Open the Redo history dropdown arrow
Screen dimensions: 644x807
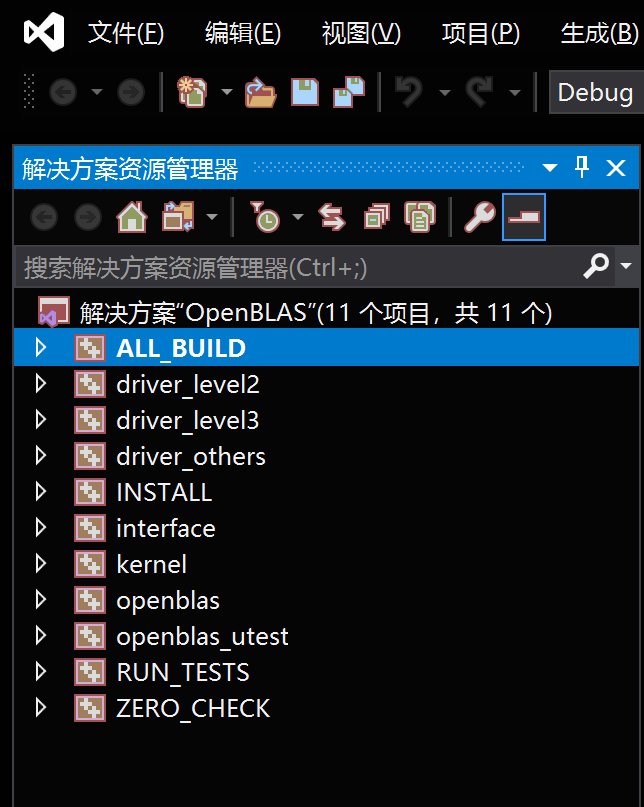tap(514, 93)
